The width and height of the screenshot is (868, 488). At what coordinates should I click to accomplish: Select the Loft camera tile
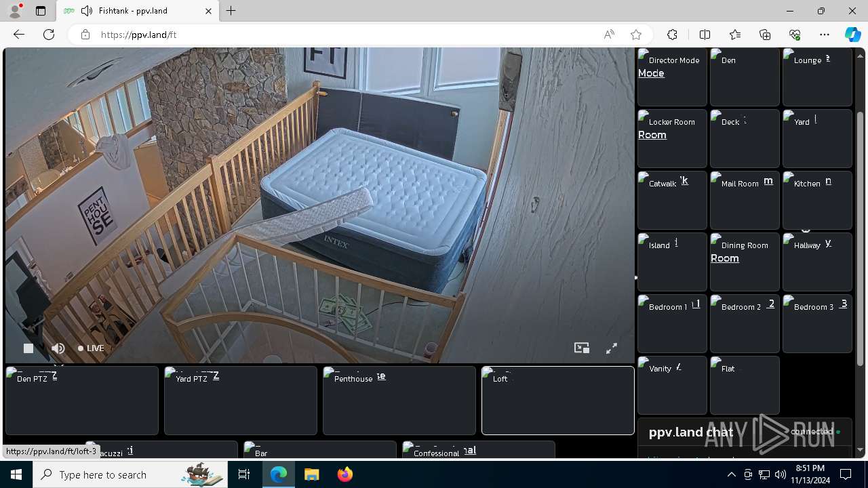tap(558, 401)
